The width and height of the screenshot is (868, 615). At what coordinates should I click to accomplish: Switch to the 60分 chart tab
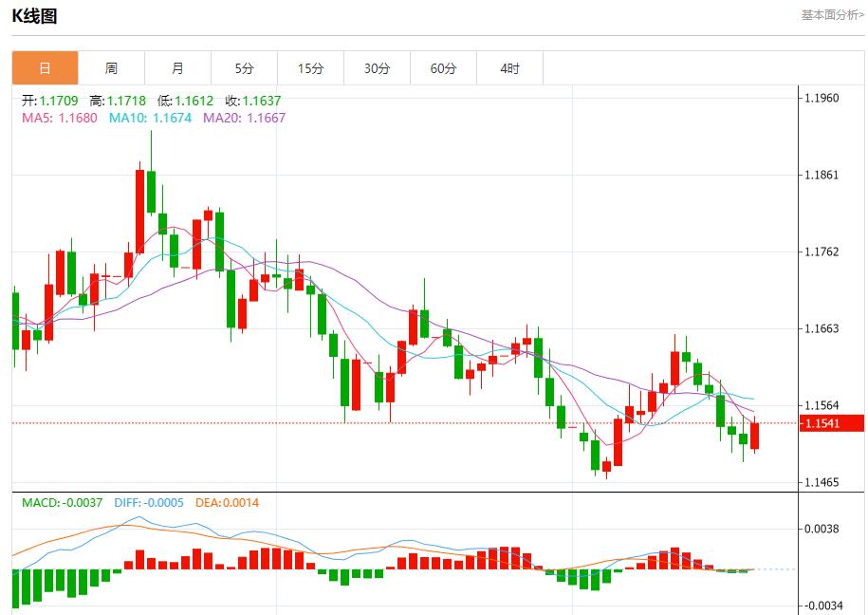tap(443, 68)
